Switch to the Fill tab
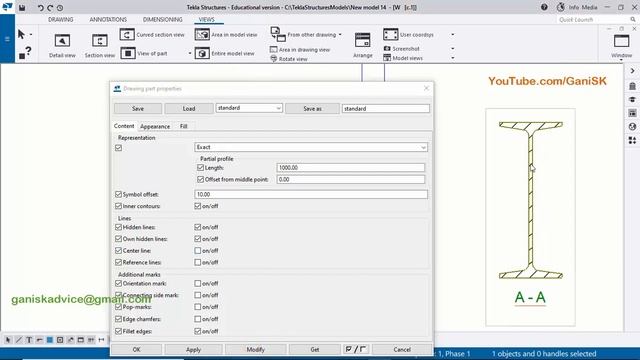Screen dimensions: 640x360 pyautogui.click(x=184, y=127)
